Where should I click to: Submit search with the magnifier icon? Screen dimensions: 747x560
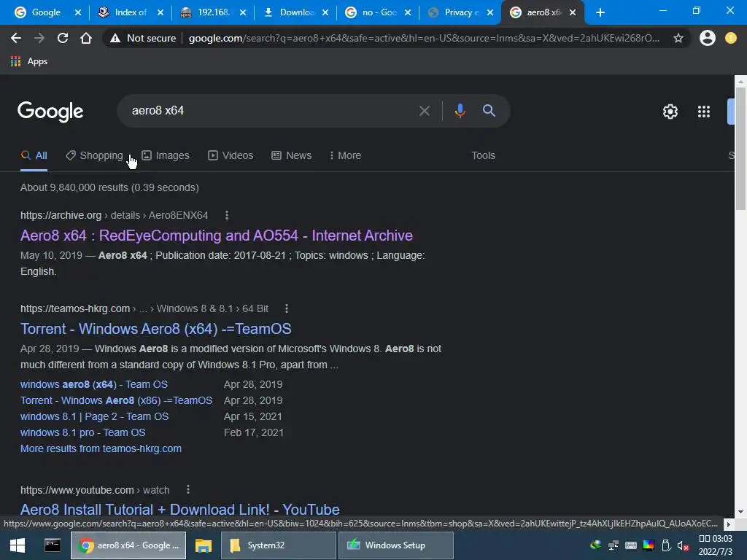489,111
